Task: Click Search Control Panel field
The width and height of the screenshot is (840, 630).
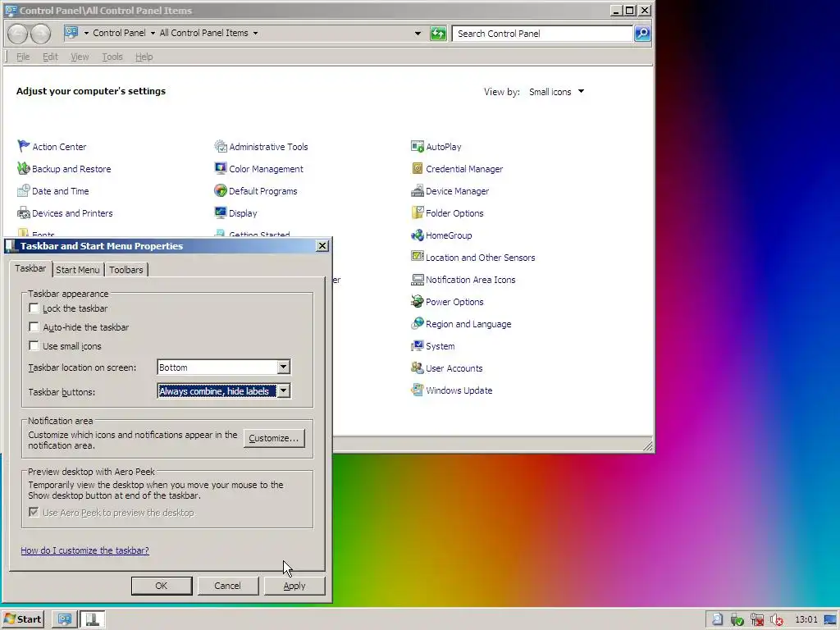Action: click(x=541, y=33)
